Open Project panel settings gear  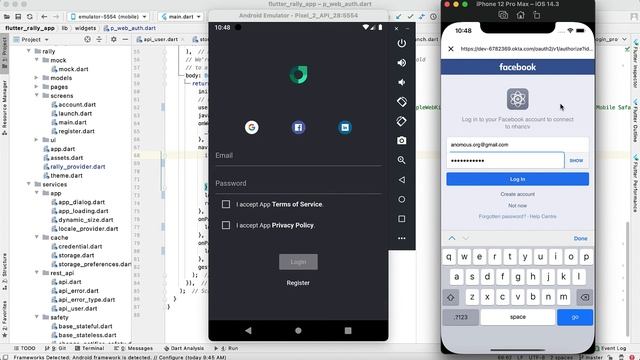click(x=113, y=39)
